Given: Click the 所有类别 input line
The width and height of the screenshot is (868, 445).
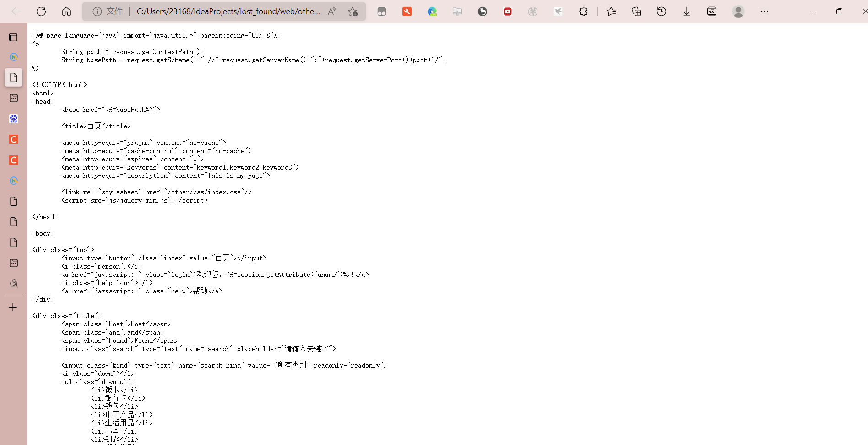Looking at the screenshot, I should pos(224,365).
